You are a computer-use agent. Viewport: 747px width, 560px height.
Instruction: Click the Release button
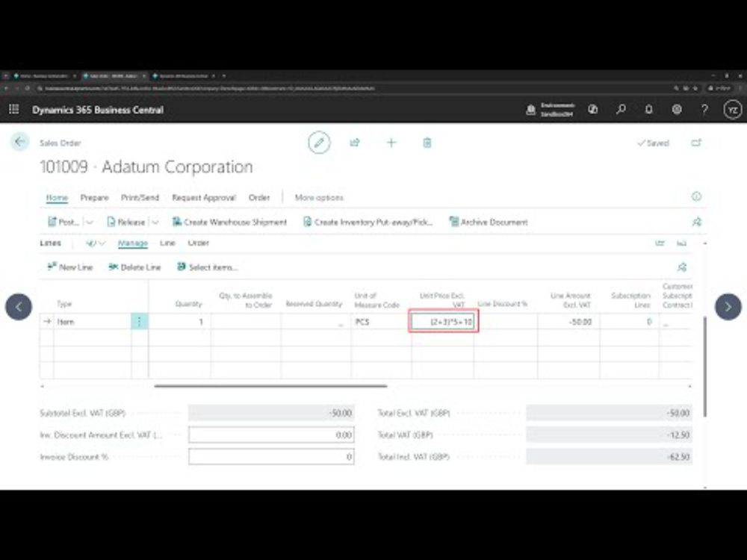[125, 222]
